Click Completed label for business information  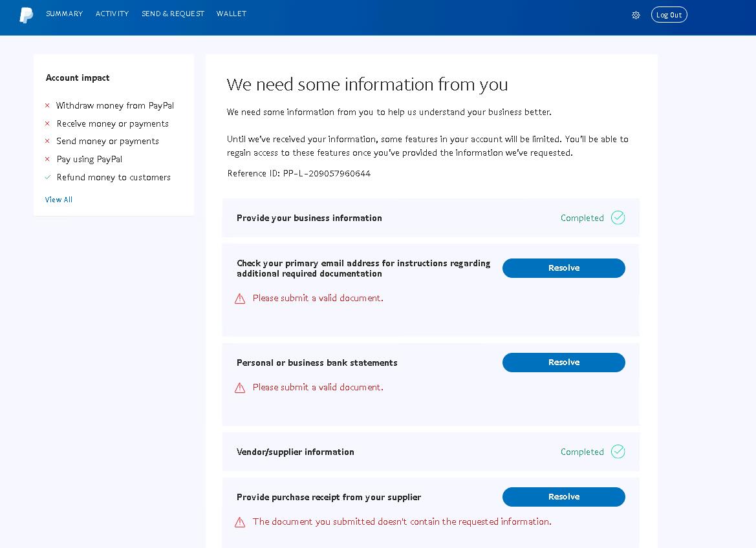582,218
